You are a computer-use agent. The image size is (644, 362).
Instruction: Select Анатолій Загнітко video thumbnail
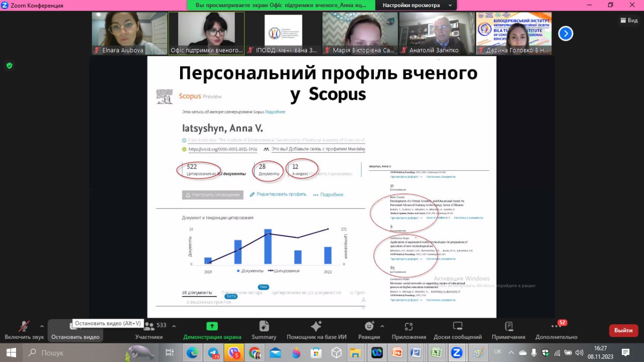437,33
